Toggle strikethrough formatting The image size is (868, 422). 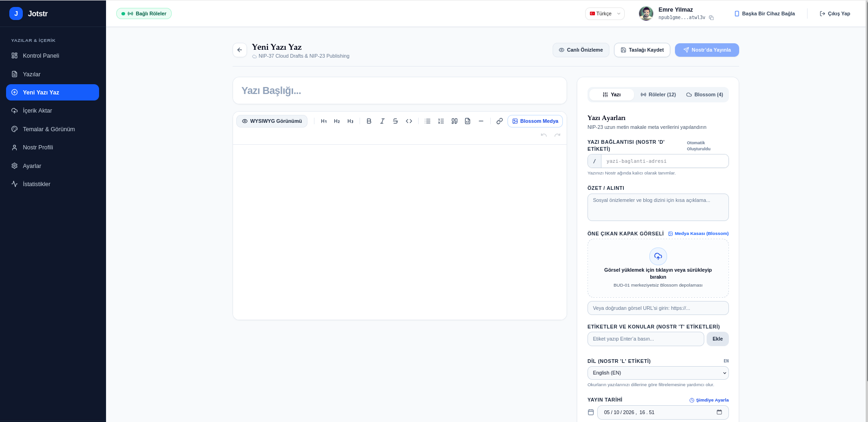point(395,121)
